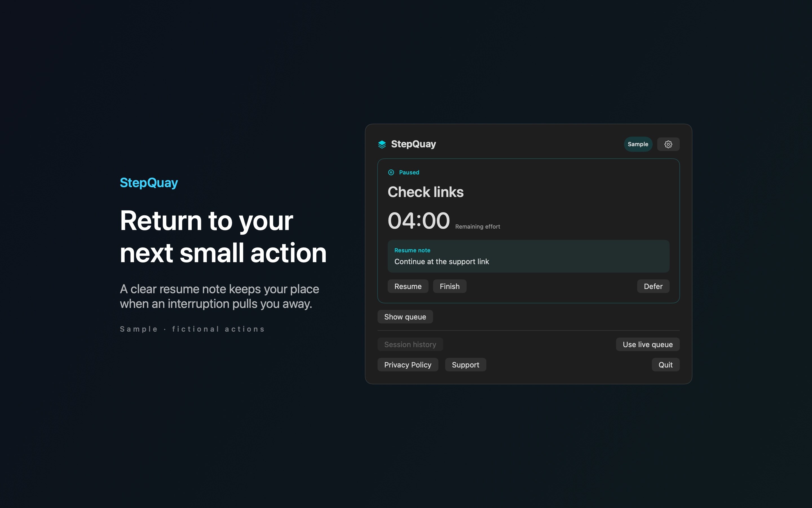The width and height of the screenshot is (812, 508).
Task: Click the Paused status label
Action: tap(409, 172)
